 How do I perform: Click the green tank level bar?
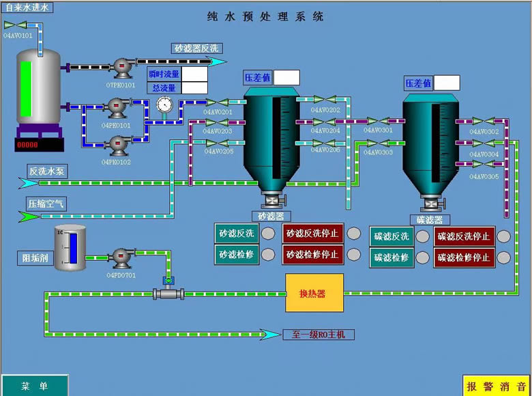click(x=26, y=89)
